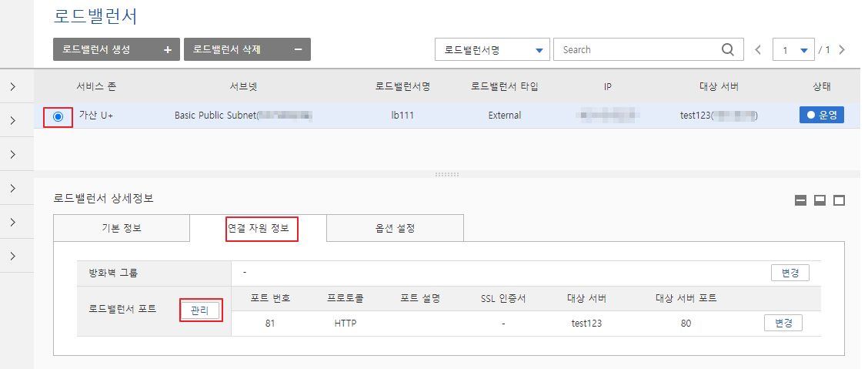The image size is (868, 369).
Task: Click 변경 for the 방화벽 그룹 row
Action: coord(790,273)
